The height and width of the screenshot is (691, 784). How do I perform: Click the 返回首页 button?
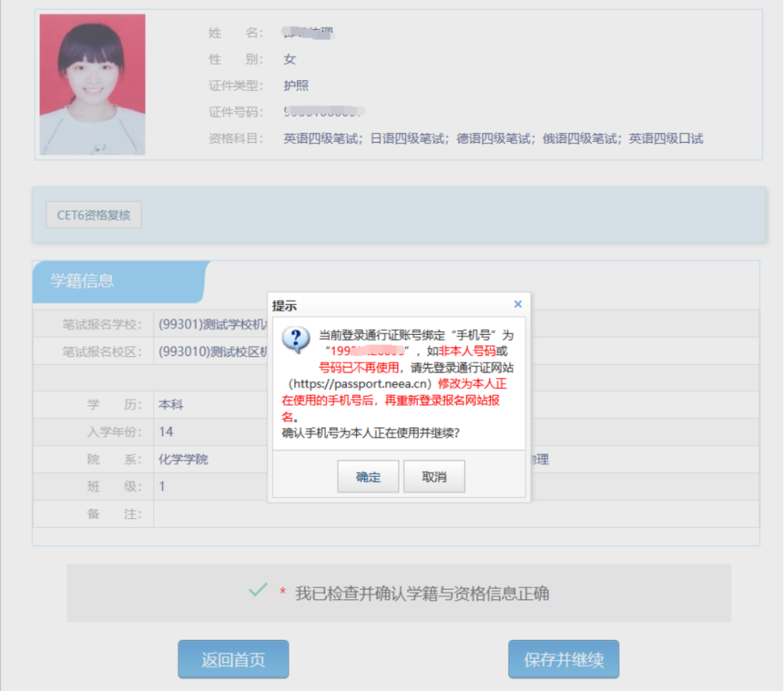233,660
